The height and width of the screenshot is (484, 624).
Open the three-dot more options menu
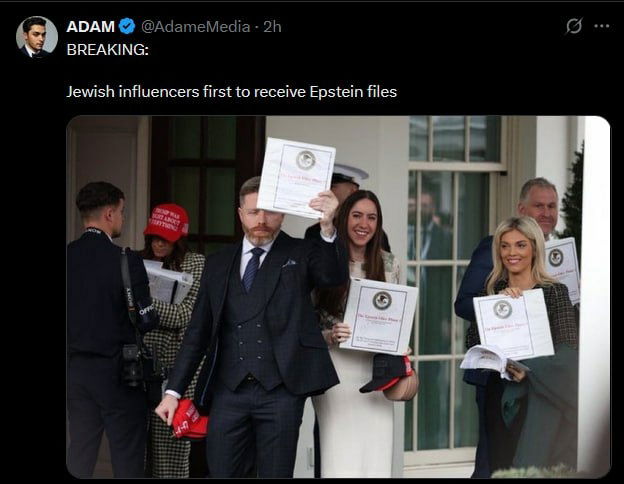click(x=601, y=26)
